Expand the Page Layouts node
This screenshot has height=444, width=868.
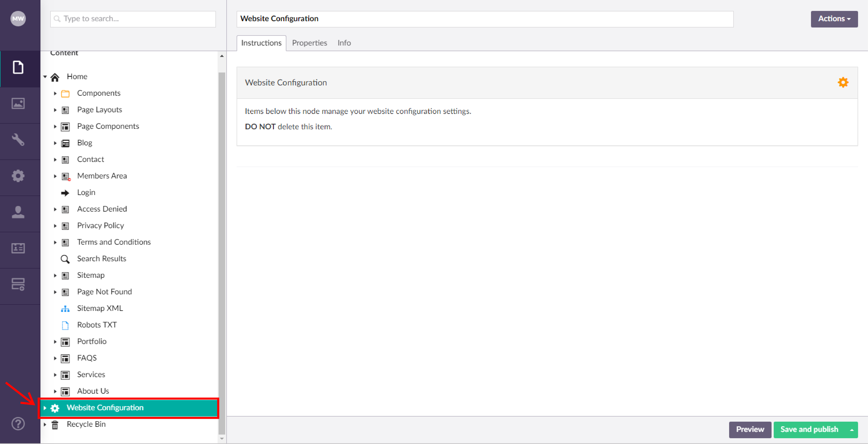tap(55, 110)
